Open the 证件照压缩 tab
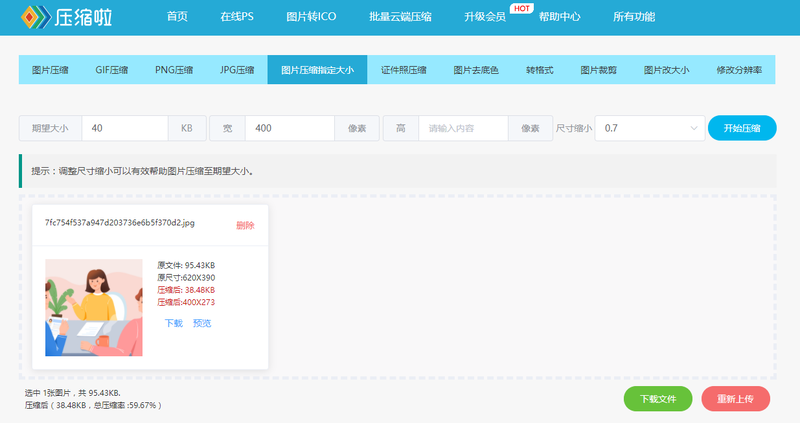This screenshot has width=800, height=423. pyautogui.click(x=404, y=70)
